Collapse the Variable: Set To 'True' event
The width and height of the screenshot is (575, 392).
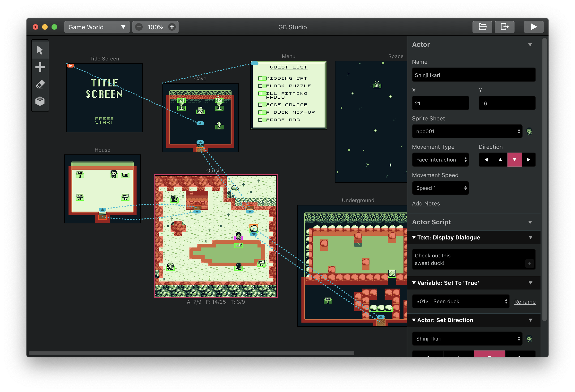414,283
